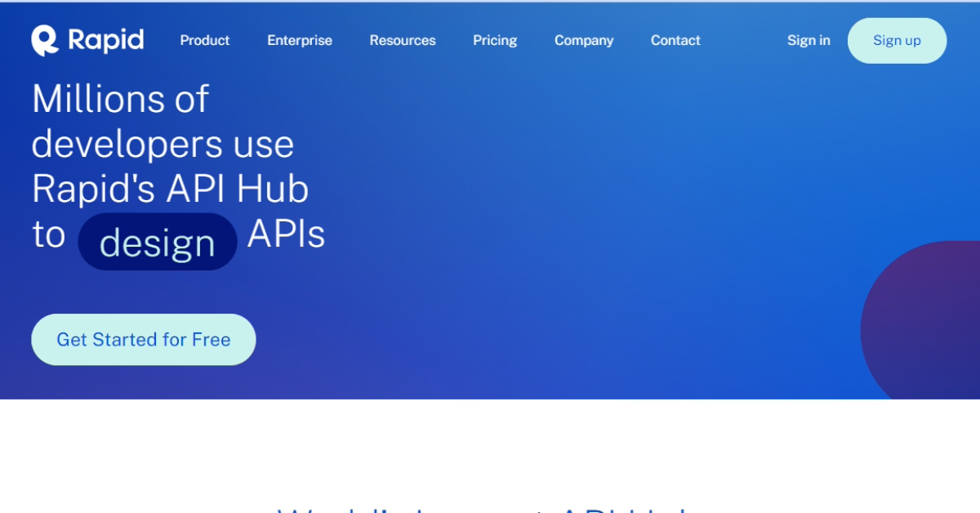This screenshot has width=980, height=513.
Task: Click the Rapid wordmark in the header
Action: (106, 38)
